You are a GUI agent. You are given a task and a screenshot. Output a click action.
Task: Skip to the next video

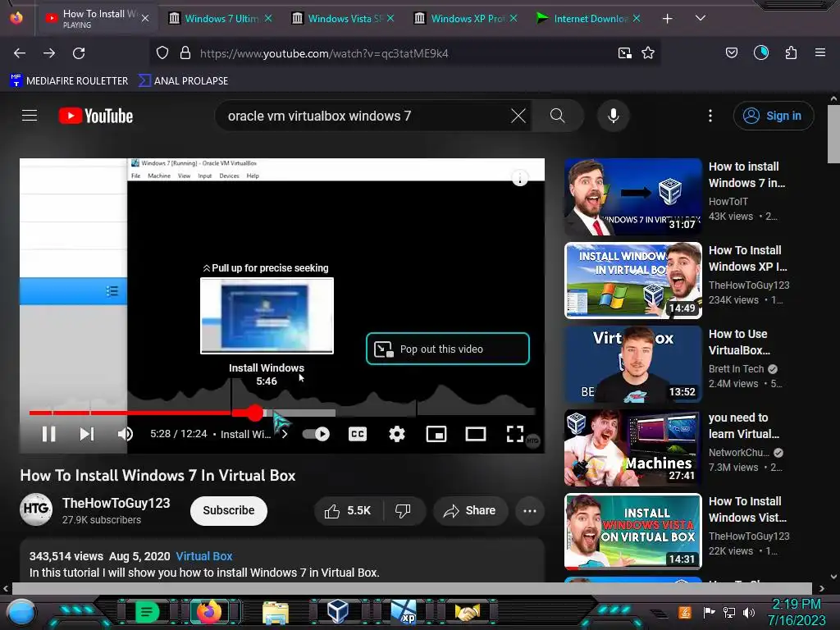tap(87, 434)
